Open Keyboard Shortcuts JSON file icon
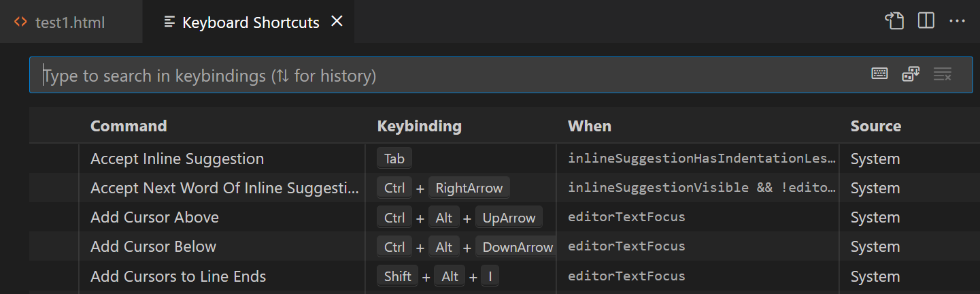This screenshot has width=980, height=294. click(894, 21)
